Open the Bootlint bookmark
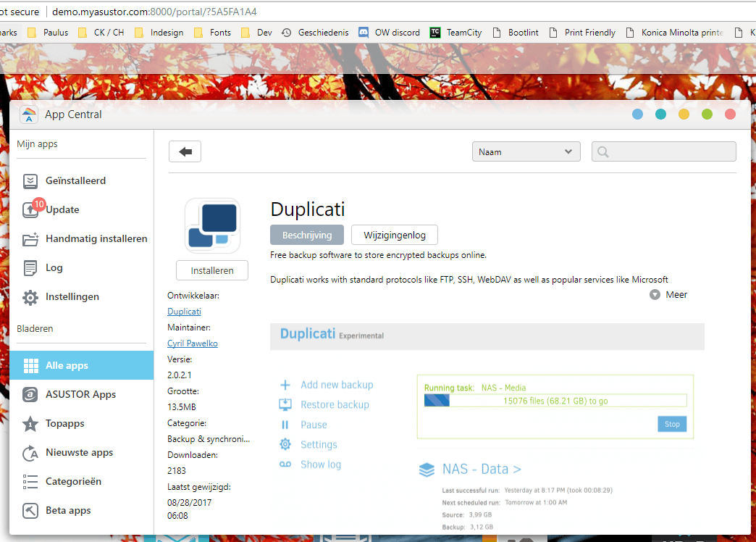Screen dimensions: 756x542 pyautogui.click(x=516, y=33)
